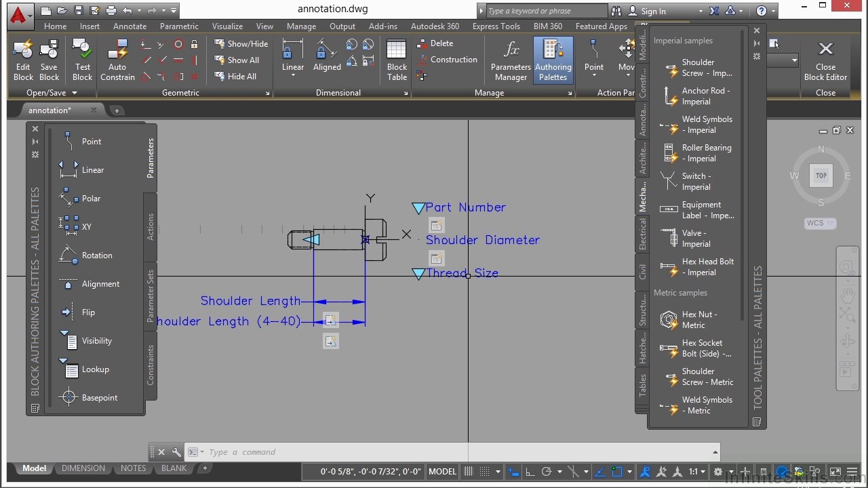Select the Polar parameter tool
This screenshot has height=488, width=868.
point(81,198)
